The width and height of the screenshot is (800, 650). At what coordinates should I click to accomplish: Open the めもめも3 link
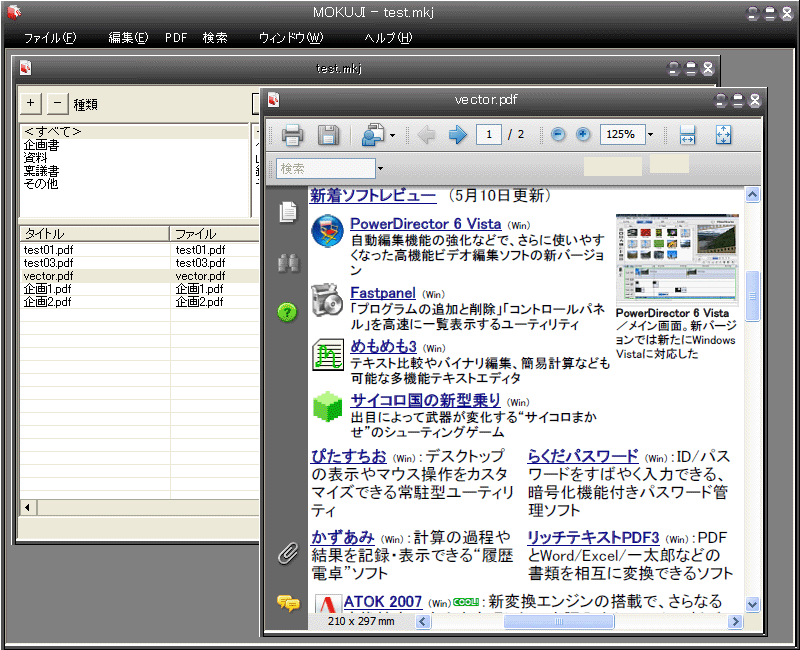(383, 347)
